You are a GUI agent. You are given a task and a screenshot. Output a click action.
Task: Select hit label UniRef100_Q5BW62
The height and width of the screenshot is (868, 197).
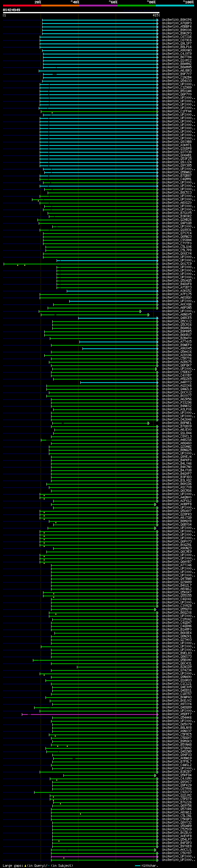pos(177,172)
